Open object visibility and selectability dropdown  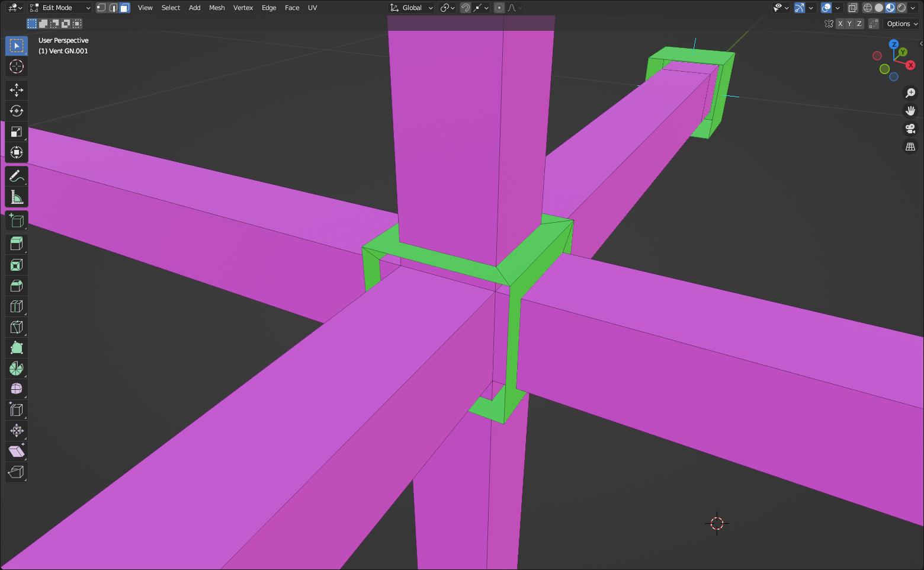click(x=781, y=8)
